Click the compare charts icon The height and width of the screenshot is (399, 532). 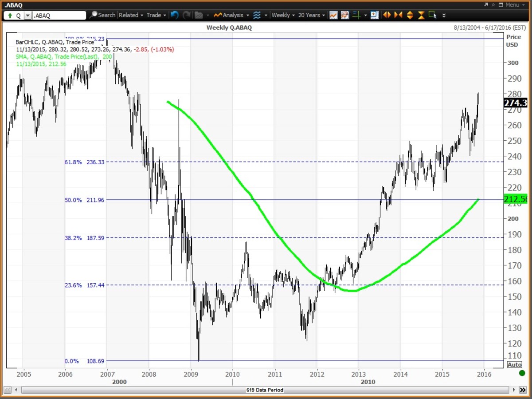click(x=345, y=15)
